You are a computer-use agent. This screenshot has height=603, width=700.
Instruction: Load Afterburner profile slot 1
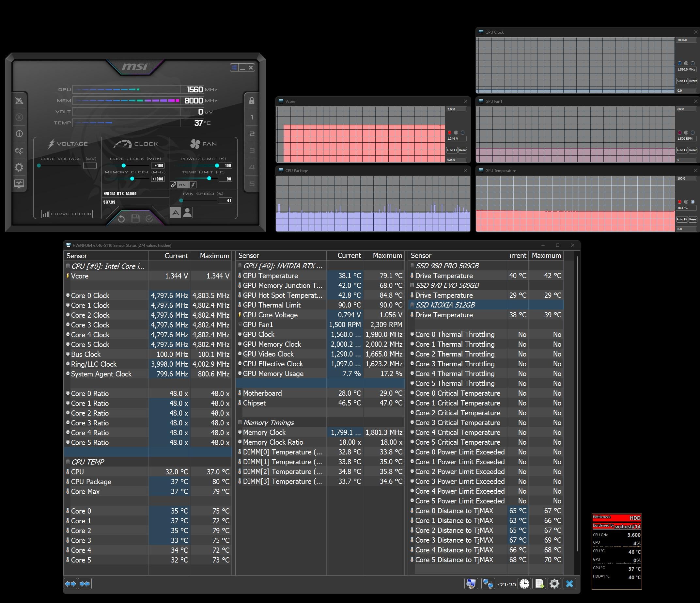click(x=252, y=117)
